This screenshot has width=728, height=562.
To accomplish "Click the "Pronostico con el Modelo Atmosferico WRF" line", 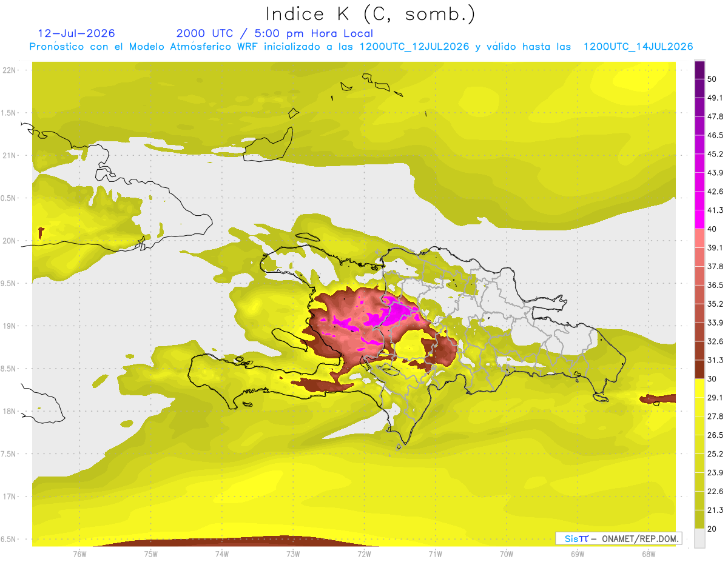I will coord(361,47).
